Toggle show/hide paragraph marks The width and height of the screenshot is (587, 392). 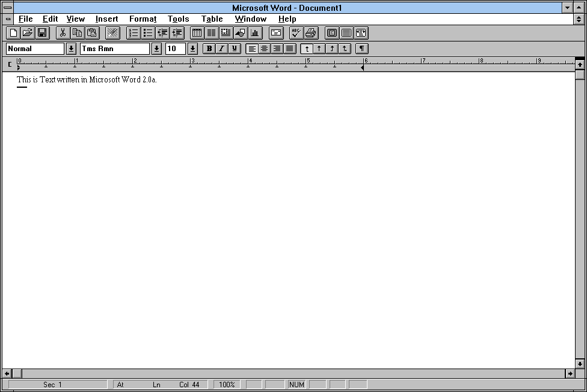point(362,49)
